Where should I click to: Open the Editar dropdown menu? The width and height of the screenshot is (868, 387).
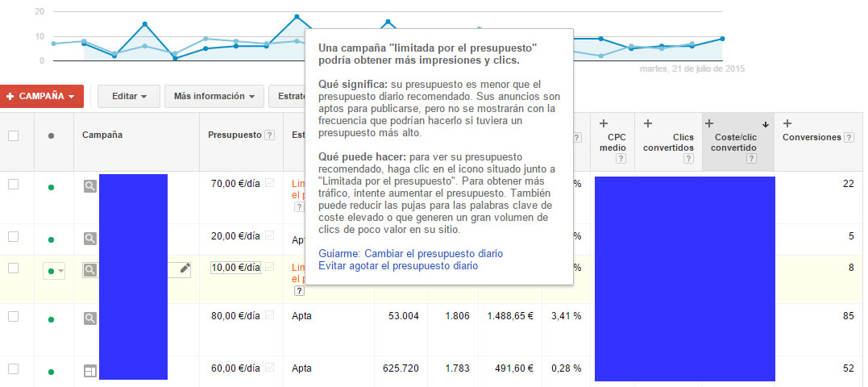[x=129, y=96]
